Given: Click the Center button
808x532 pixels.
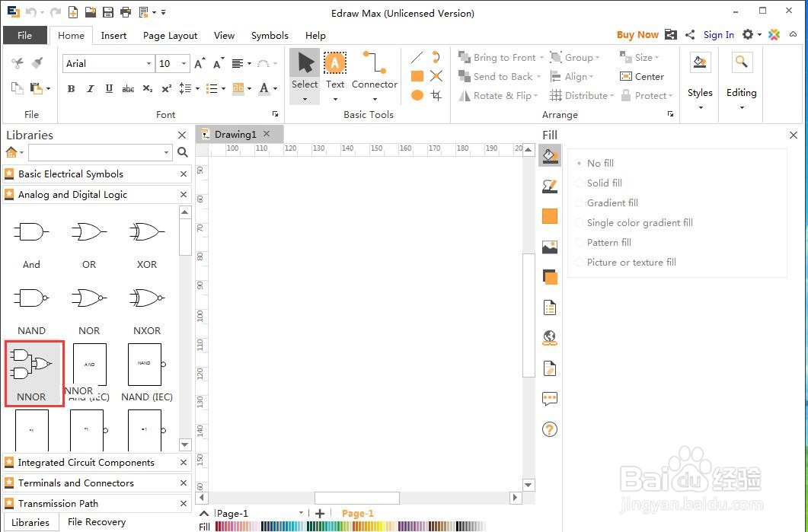Looking at the screenshot, I should (642, 76).
